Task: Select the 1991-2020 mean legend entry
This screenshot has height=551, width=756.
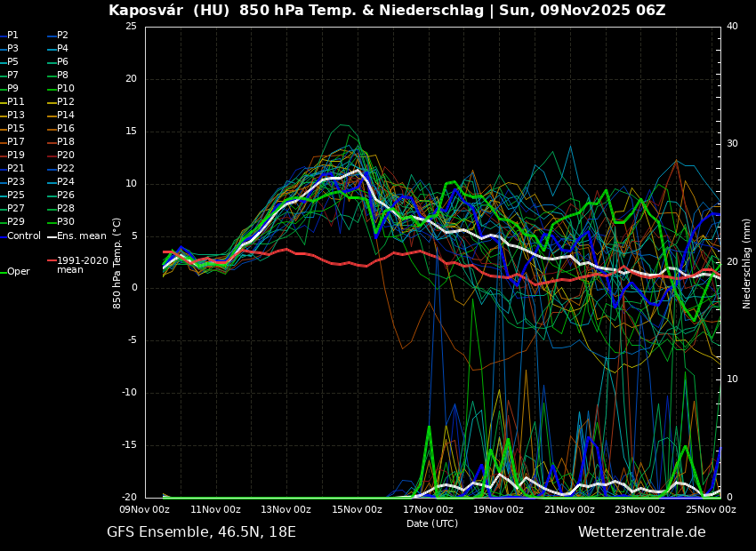Action: [x=82, y=265]
